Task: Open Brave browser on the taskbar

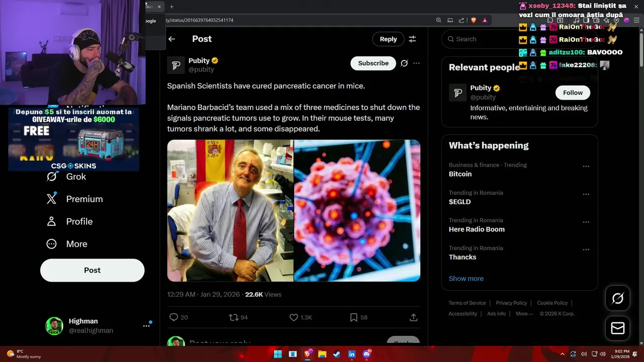Action: click(307, 354)
